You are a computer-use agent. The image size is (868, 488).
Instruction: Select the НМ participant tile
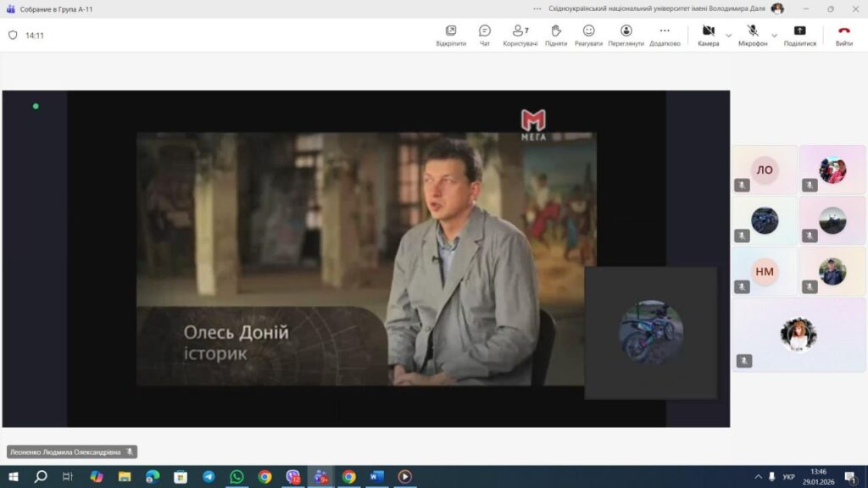click(x=765, y=271)
